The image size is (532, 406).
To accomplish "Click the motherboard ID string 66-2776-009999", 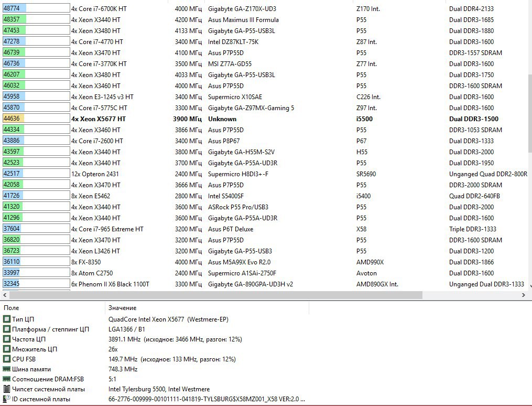I will pyautogui.click(x=207, y=399).
